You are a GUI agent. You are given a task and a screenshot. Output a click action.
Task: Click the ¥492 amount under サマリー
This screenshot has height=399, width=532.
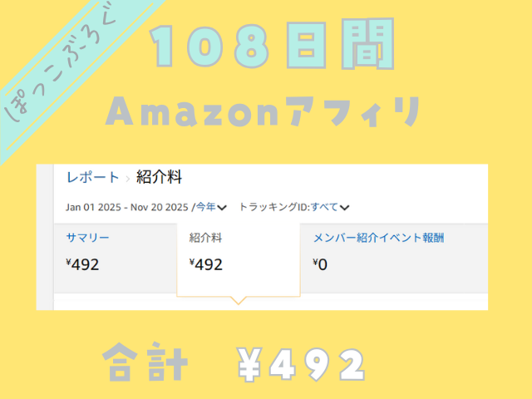[82, 265]
